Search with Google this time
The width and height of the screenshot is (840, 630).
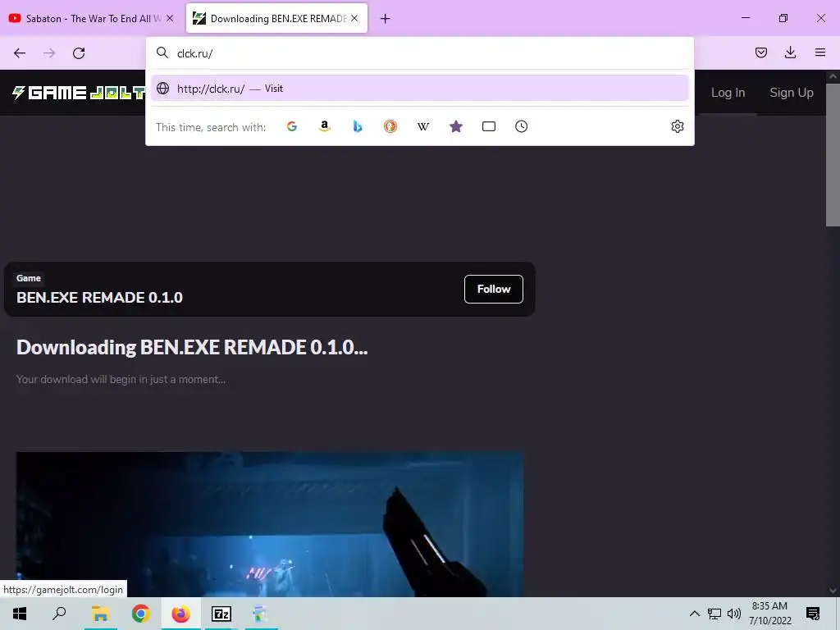click(292, 126)
